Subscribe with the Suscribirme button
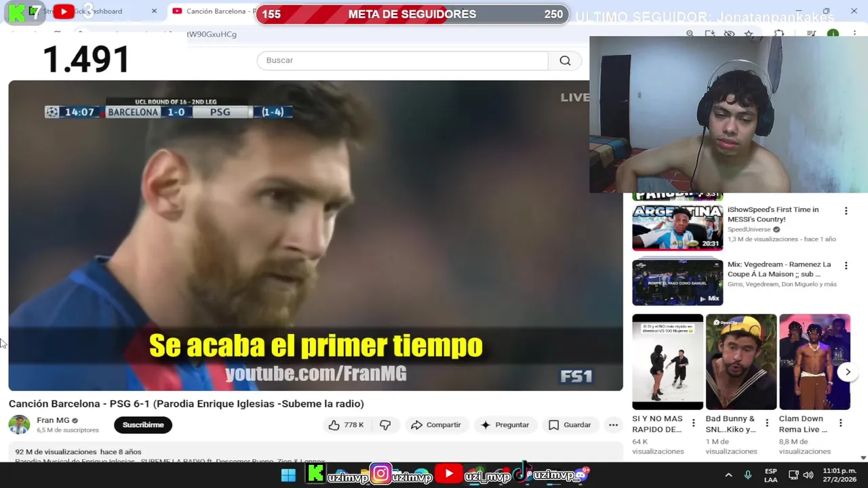The image size is (868, 488). click(143, 425)
